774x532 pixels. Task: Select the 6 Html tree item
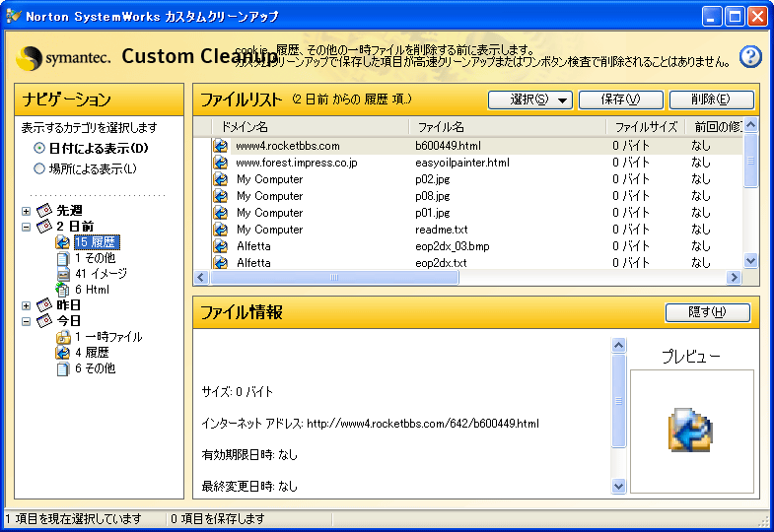(x=93, y=290)
